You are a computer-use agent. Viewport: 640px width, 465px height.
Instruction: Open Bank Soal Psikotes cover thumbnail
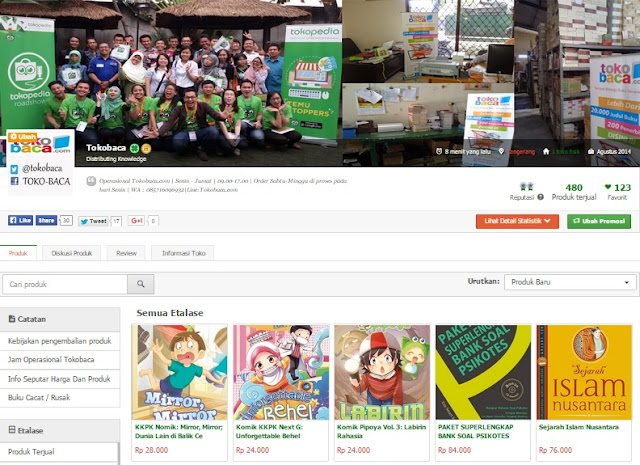(483, 372)
